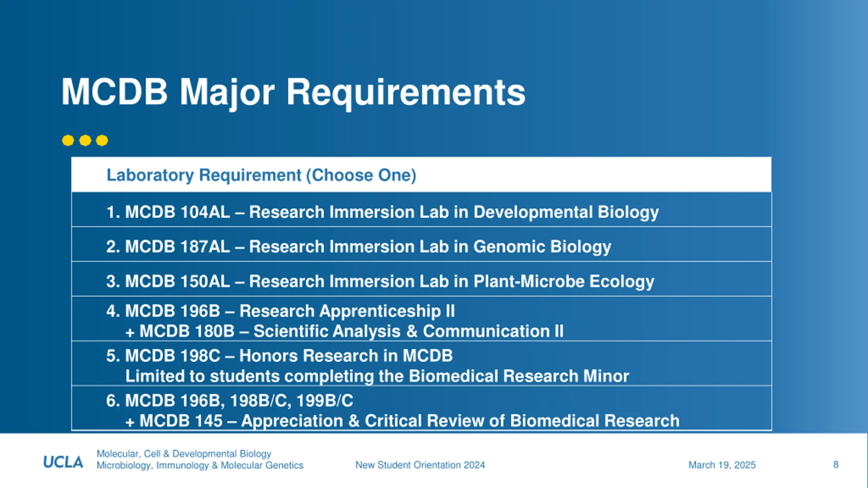Click the MCDB 196B Research Apprenticeship II line
The image size is (868, 488).
click(x=280, y=311)
